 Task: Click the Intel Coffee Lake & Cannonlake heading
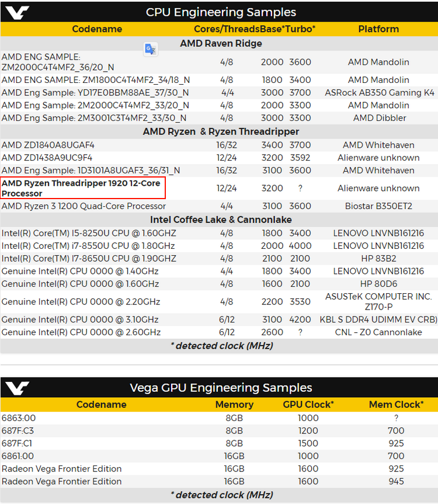click(221, 220)
